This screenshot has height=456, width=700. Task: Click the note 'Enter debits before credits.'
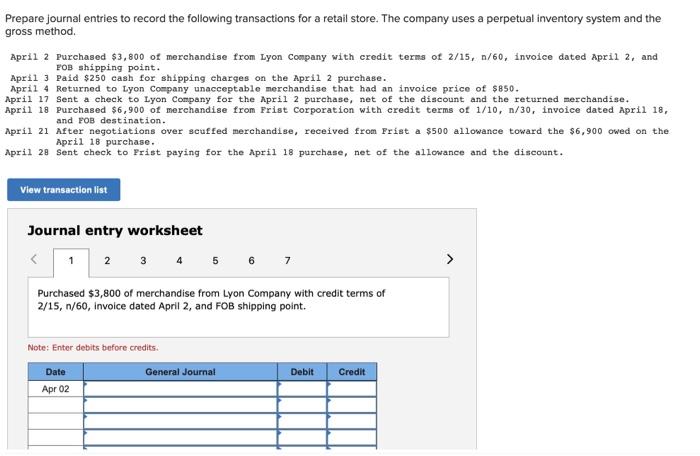(x=93, y=347)
